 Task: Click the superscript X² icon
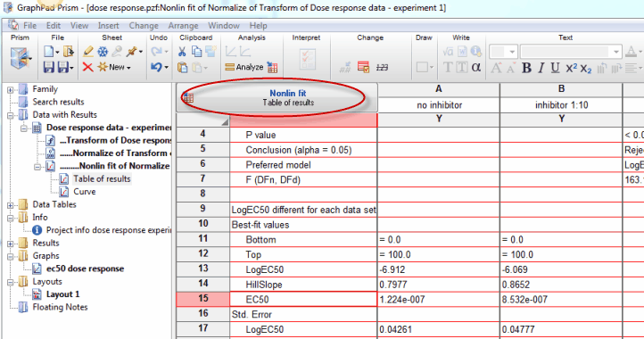[571, 68]
